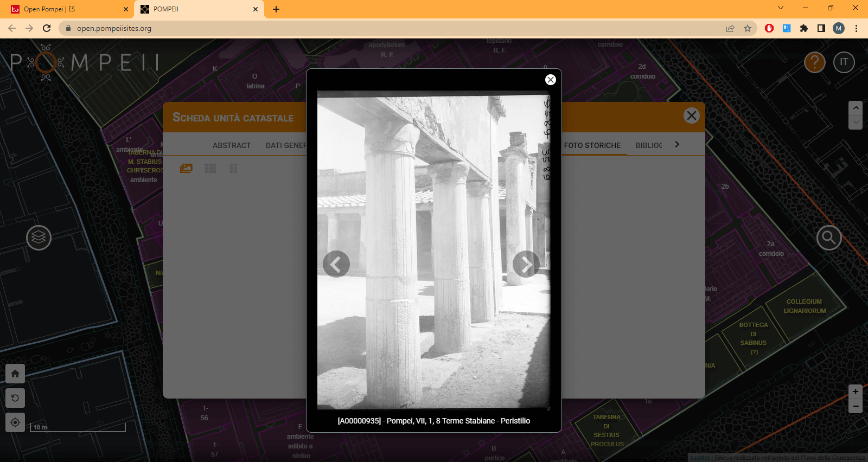Select the image gallery view icon
Viewport: 868px width, 462px height.
point(186,168)
